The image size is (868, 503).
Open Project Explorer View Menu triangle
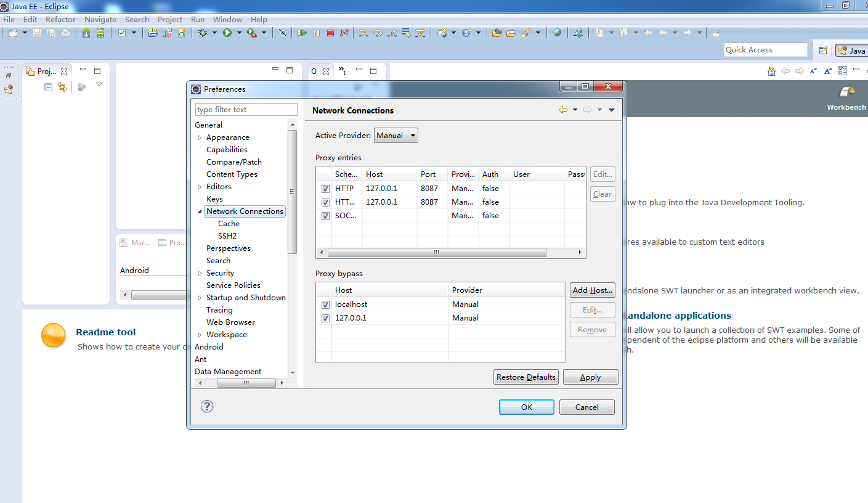tap(99, 84)
